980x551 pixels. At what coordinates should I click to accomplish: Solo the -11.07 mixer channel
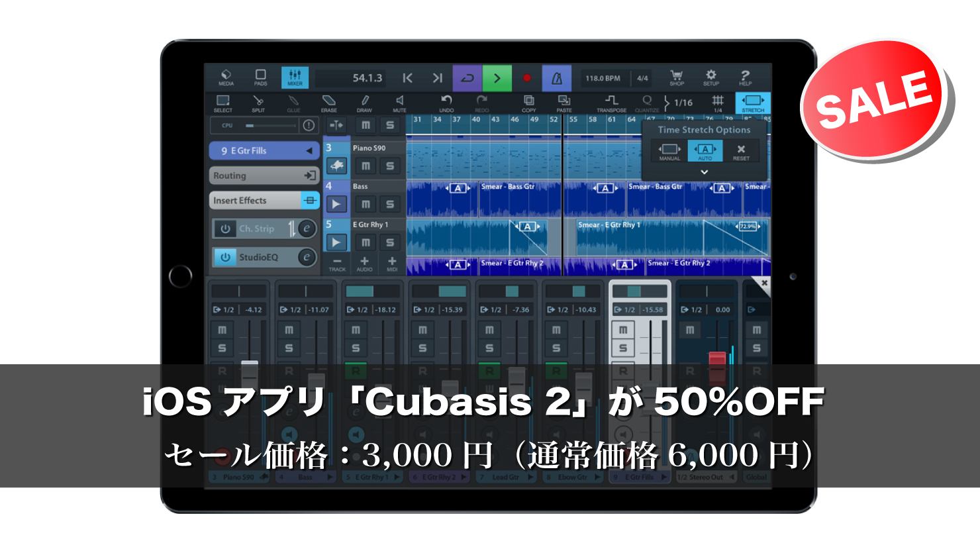(x=289, y=348)
